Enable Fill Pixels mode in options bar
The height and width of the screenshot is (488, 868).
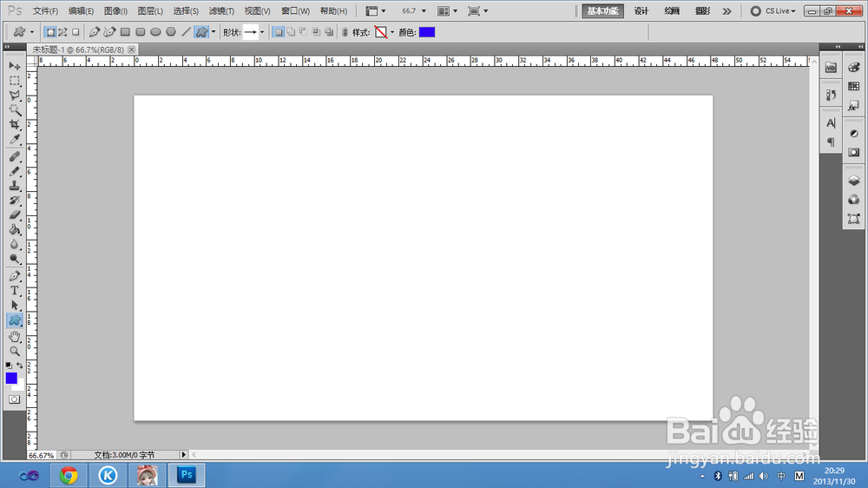pyautogui.click(x=76, y=32)
